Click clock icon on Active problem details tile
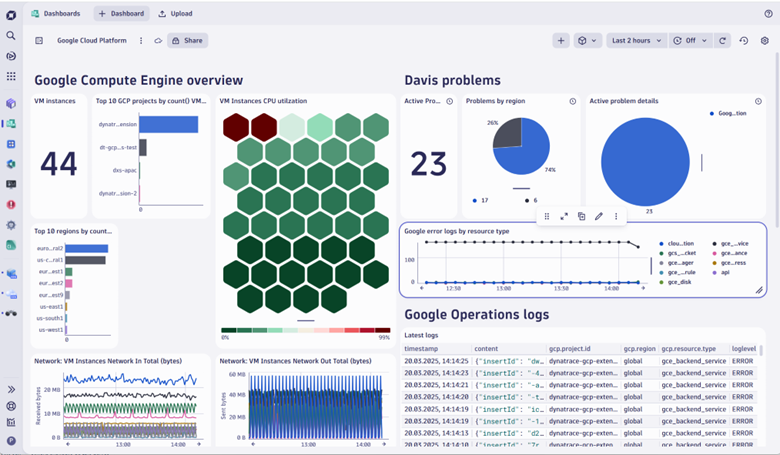780x455 pixels. pos(758,101)
